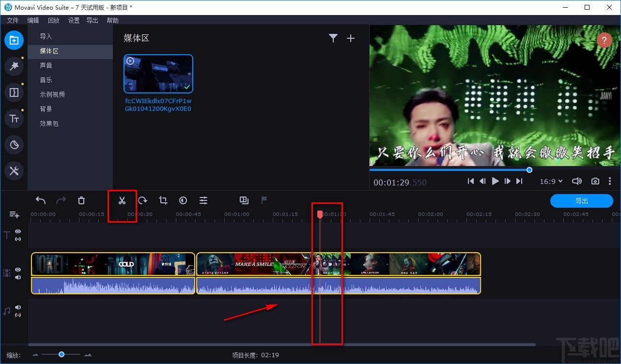This screenshot has width=621, height=364.
Task: Open the 文件 menu
Action: coord(13,20)
